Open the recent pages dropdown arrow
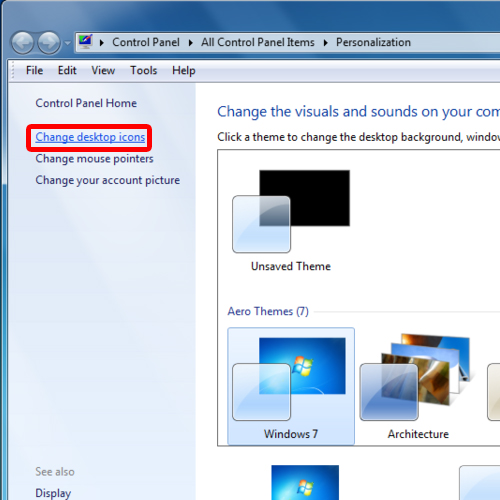 (x=68, y=43)
